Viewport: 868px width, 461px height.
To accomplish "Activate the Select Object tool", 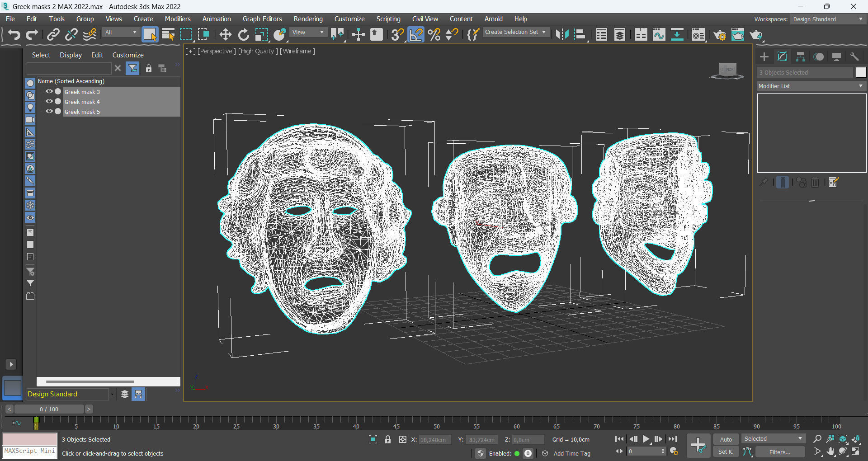I will click(x=150, y=35).
